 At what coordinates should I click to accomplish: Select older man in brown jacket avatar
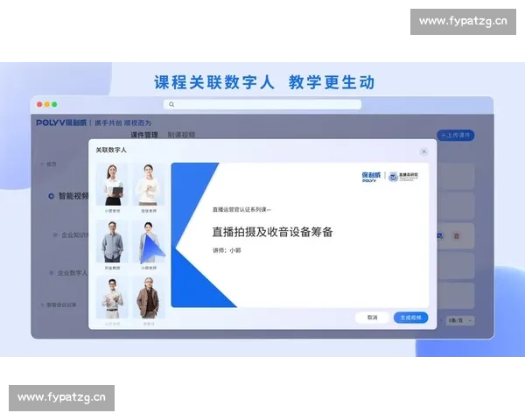point(149,297)
